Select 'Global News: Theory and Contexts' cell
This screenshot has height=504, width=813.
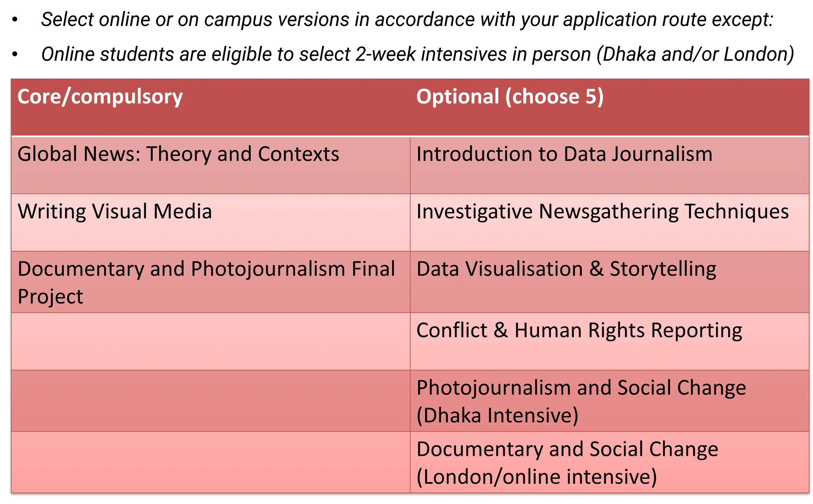click(178, 154)
